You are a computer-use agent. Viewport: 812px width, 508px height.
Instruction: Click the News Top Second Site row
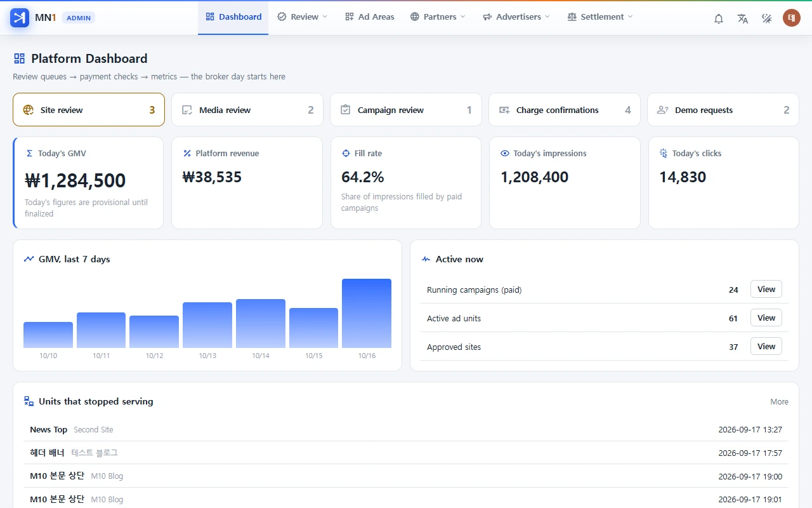pyautogui.click(x=406, y=430)
